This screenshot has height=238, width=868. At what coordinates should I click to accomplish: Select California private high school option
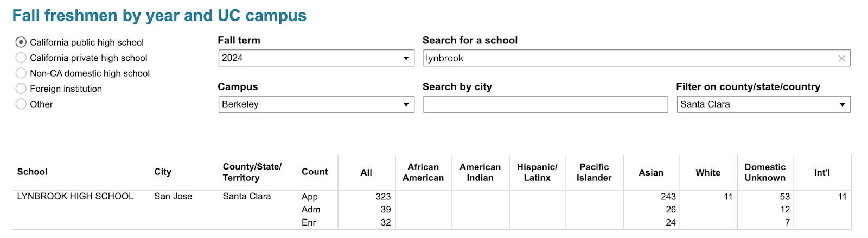pos(21,58)
